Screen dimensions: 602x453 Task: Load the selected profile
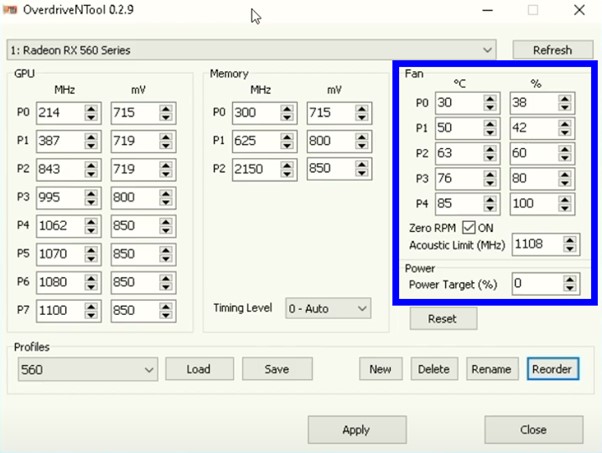(x=198, y=369)
